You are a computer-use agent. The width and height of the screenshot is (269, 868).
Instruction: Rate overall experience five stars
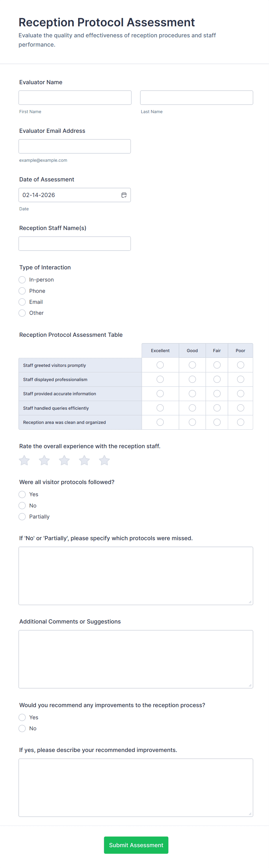(x=104, y=460)
